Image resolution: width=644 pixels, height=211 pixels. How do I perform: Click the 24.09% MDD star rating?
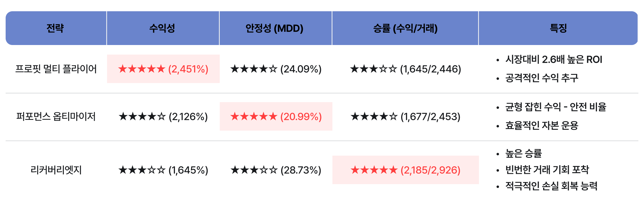pos(276,69)
